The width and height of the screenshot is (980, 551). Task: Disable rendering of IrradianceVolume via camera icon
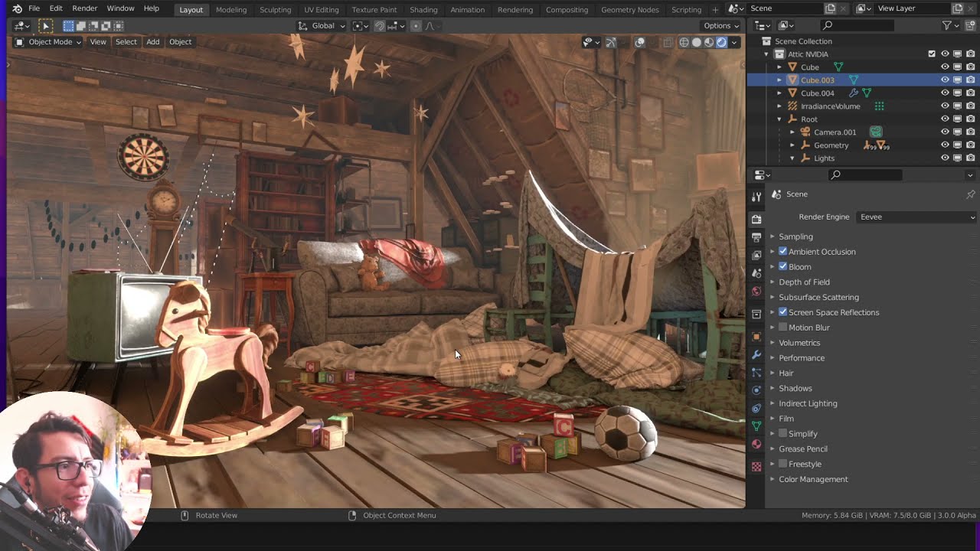click(x=970, y=106)
